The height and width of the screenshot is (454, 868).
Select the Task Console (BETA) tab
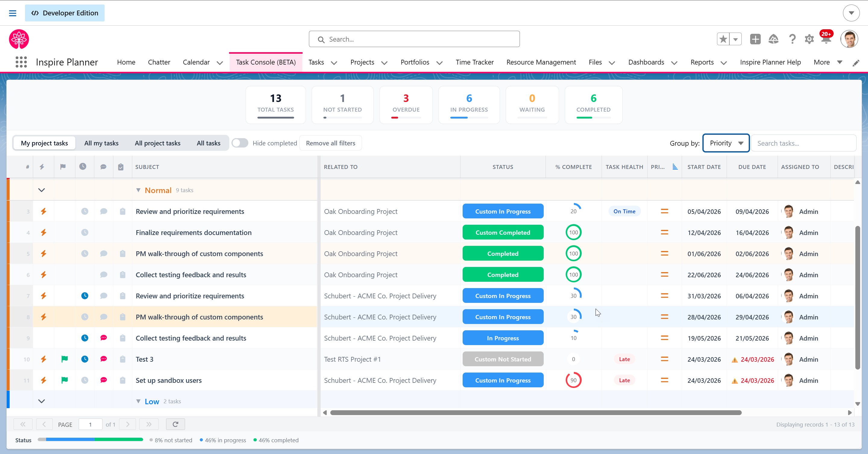coord(266,62)
